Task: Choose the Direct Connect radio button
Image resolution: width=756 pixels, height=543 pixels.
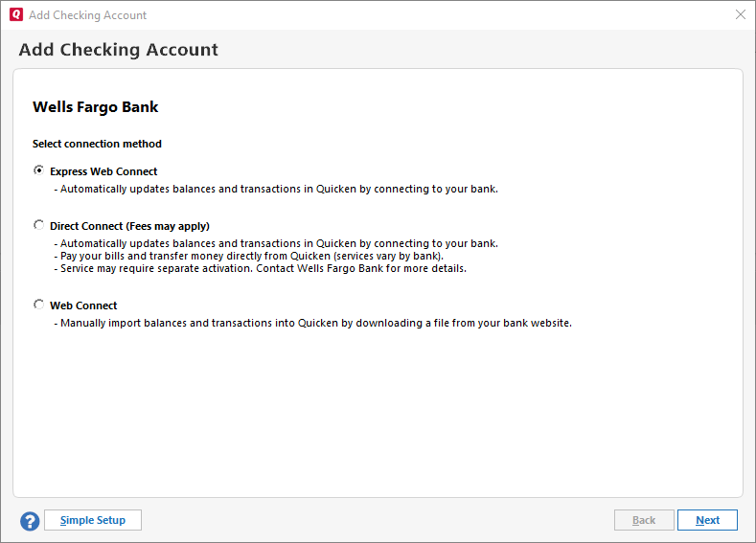Action: (39, 225)
